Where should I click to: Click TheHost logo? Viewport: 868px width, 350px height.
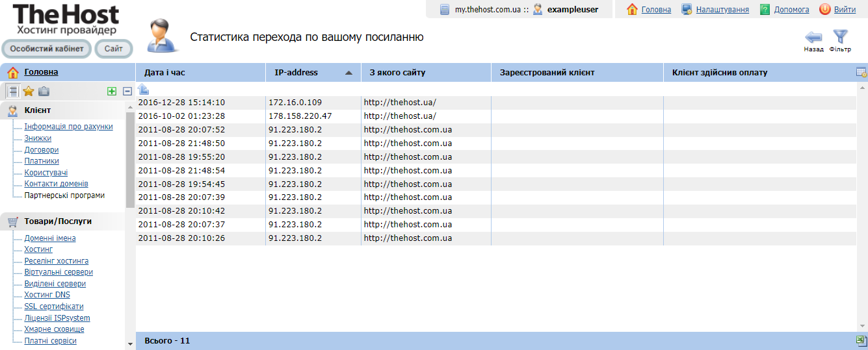click(66, 19)
